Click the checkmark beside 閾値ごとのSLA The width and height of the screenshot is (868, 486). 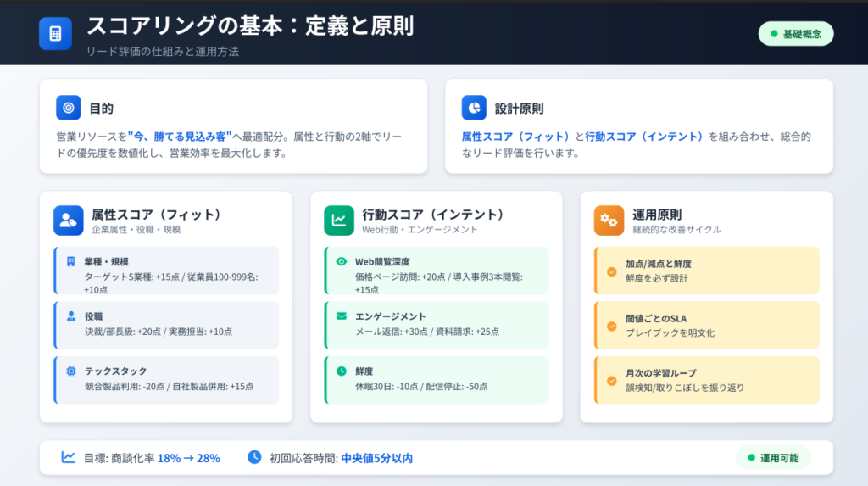(611, 326)
